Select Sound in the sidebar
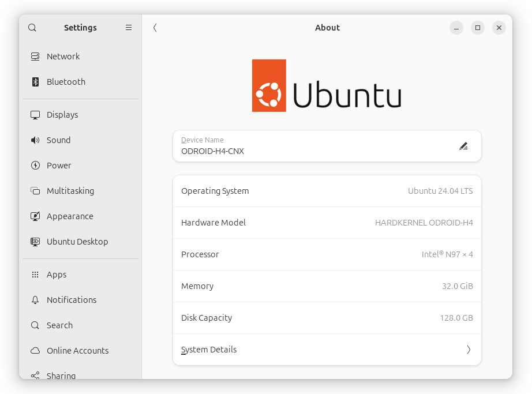The height and width of the screenshot is (394, 532). pyautogui.click(x=80, y=140)
